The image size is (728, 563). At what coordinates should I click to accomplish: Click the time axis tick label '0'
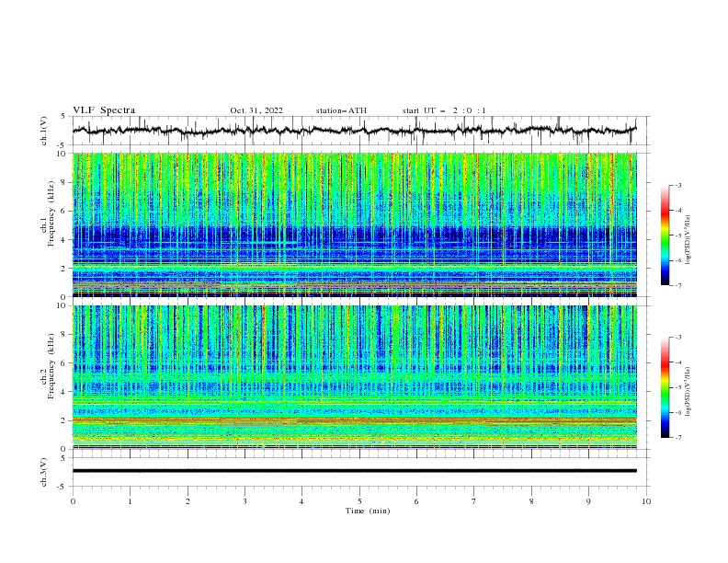[73, 501]
